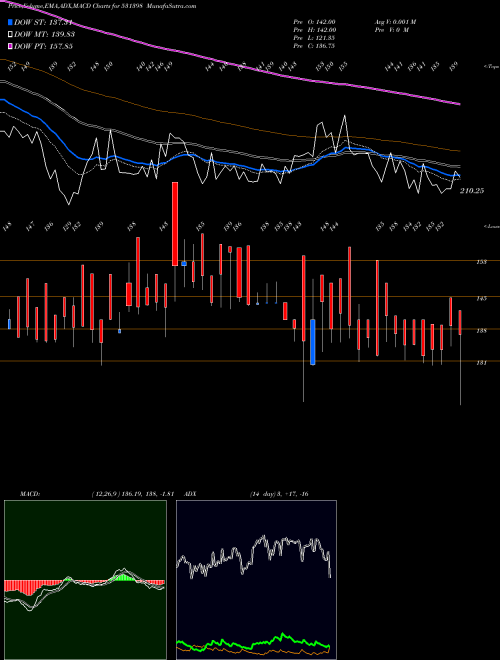Click inside the MACD histogram panel

click(x=85, y=580)
